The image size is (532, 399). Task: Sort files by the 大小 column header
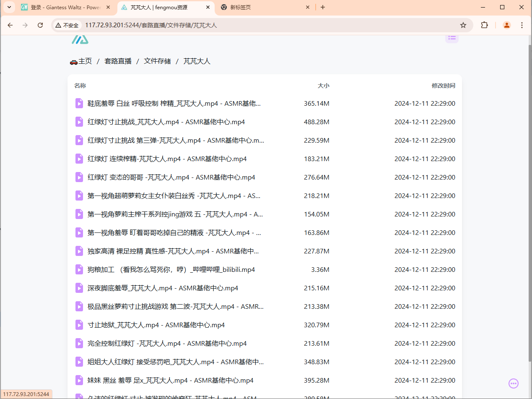coord(323,86)
